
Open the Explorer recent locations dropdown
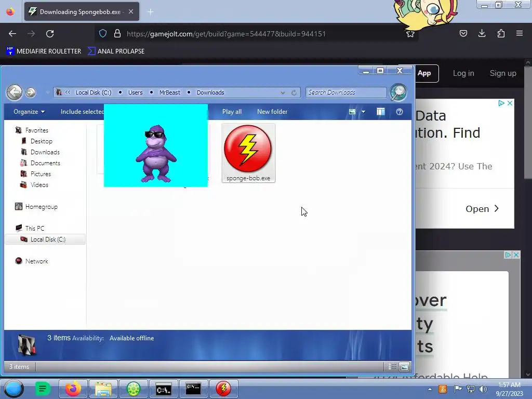point(46,92)
